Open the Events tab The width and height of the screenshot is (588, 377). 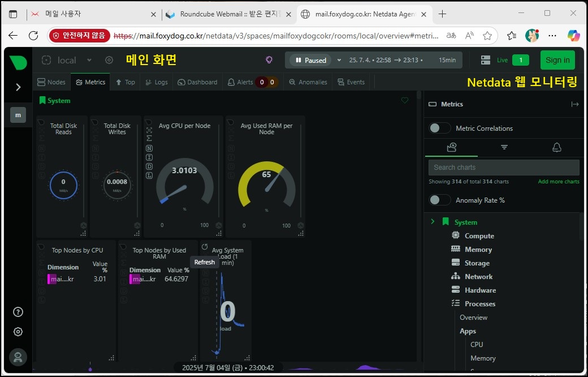pyautogui.click(x=351, y=82)
